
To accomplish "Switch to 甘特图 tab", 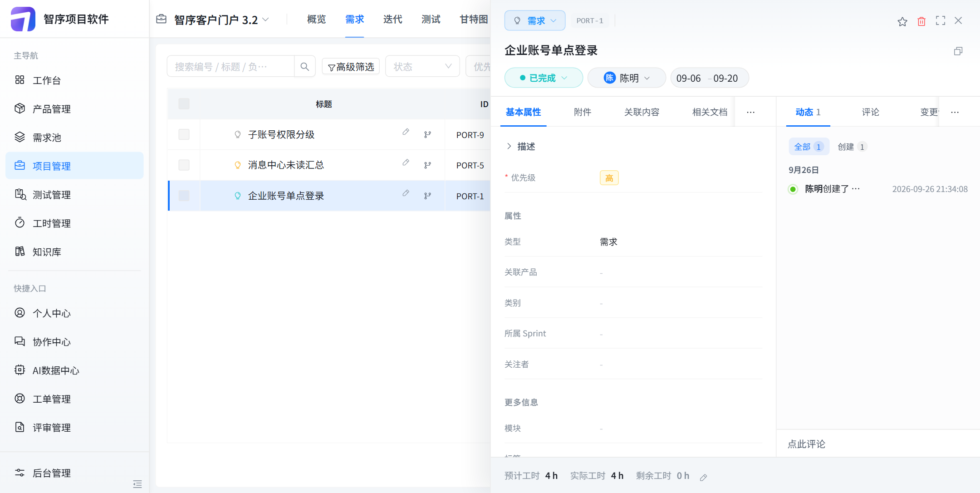I will 474,19.
